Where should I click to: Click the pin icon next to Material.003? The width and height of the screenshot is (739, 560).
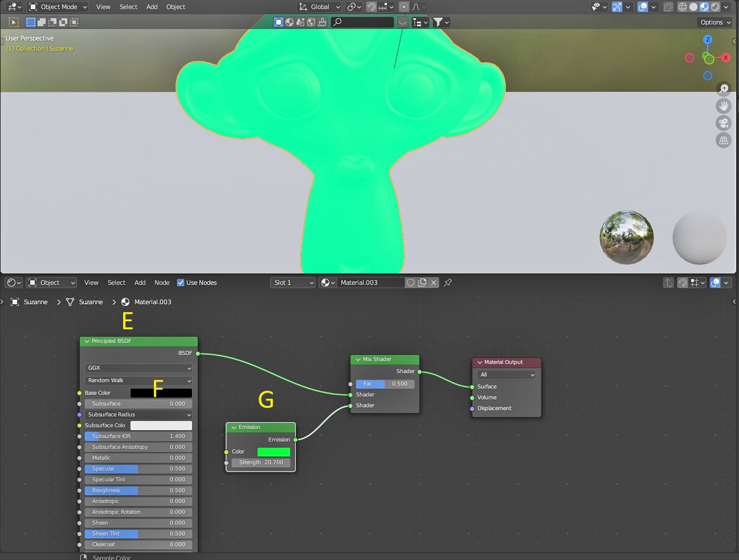448,283
